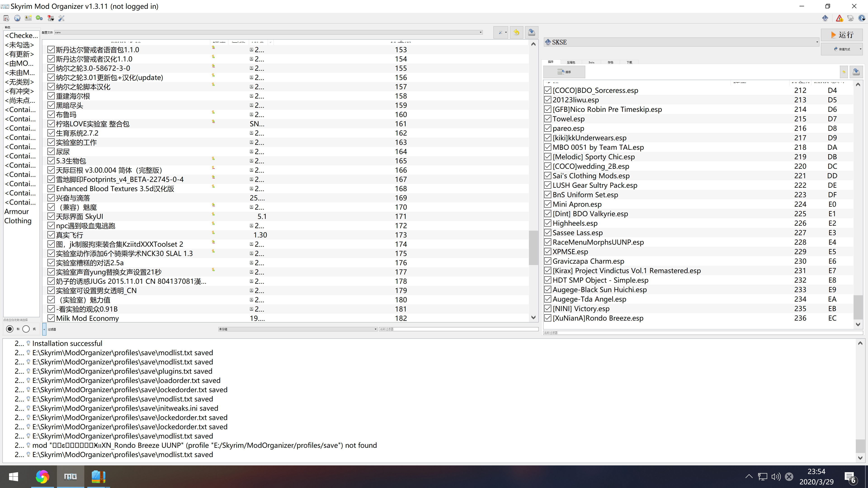Open the 快捷方式 shortcut dropdown
This screenshot has width=868, height=488.
pyautogui.click(x=842, y=49)
